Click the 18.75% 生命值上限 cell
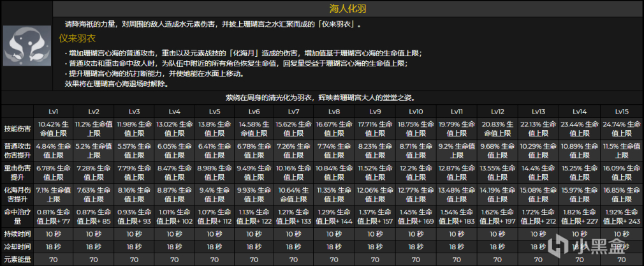644x266 pixels. [416, 128]
